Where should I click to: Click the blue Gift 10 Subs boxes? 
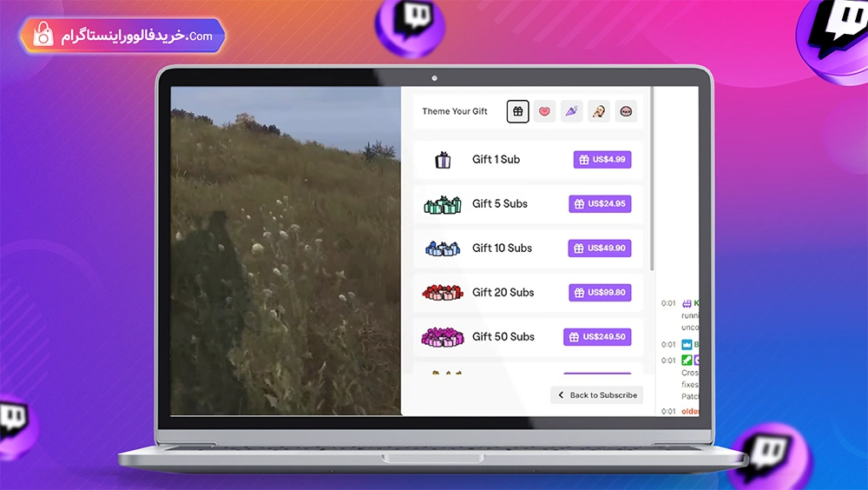pyautogui.click(x=443, y=248)
